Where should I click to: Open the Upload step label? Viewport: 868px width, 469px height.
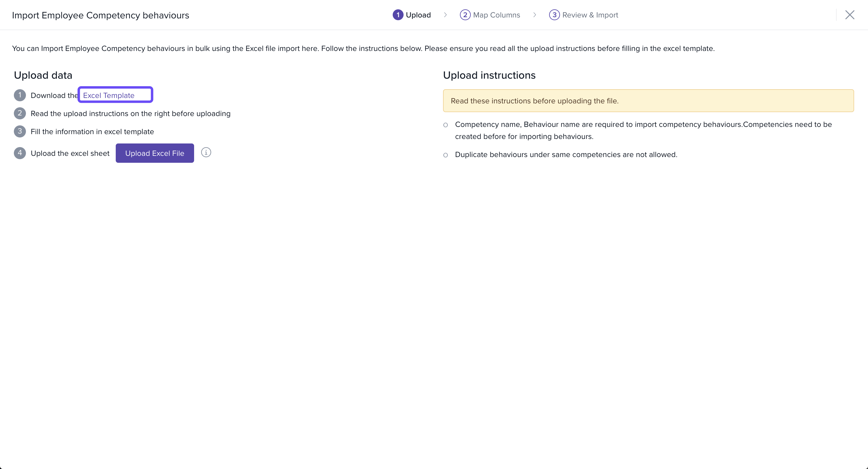418,15
